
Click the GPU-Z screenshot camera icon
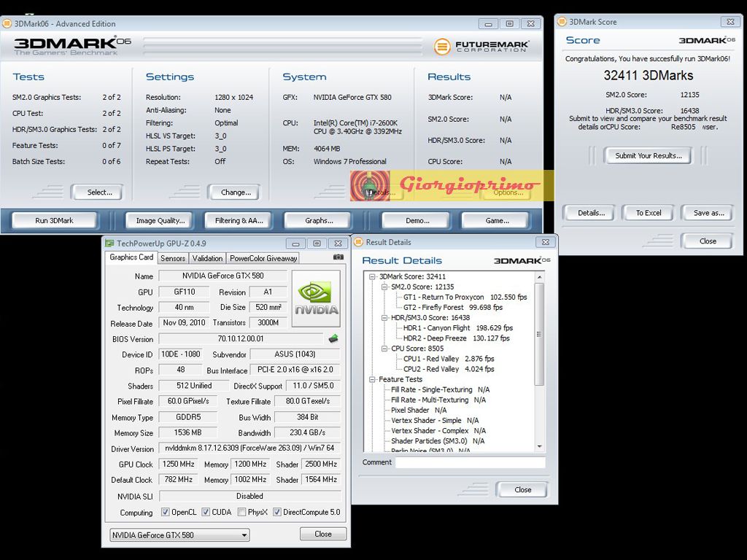tap(338, 257)
